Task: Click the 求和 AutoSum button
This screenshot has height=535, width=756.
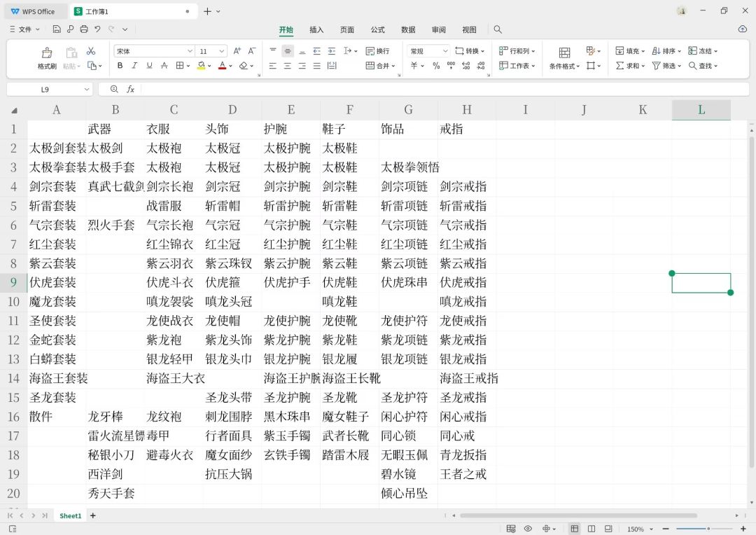Action: [x=630, y=66]
